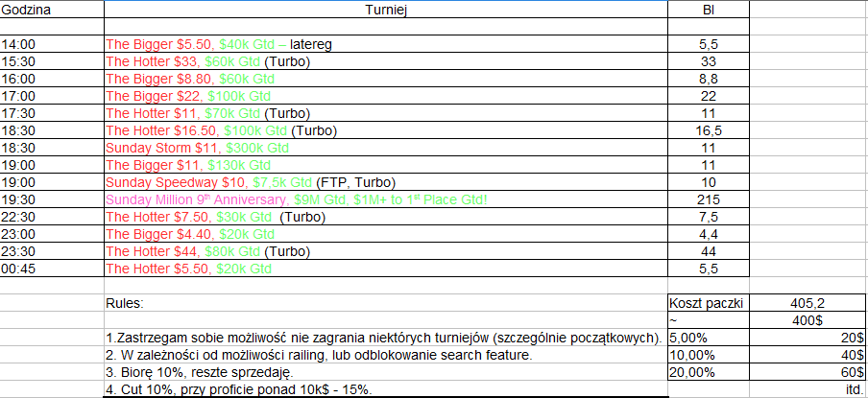
Task: Select The Hotter $33 $60k Gtd cell
Action: (x=386, y=61)
